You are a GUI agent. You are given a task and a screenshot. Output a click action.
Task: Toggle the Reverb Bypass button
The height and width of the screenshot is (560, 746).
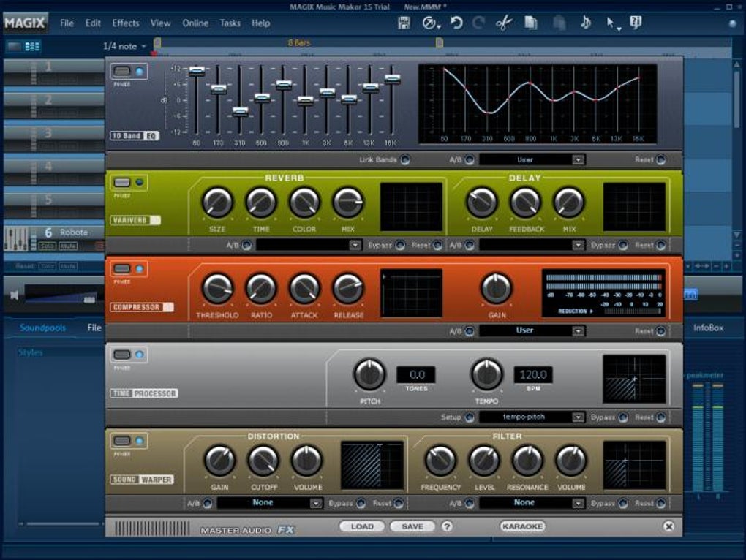[400, 246]
